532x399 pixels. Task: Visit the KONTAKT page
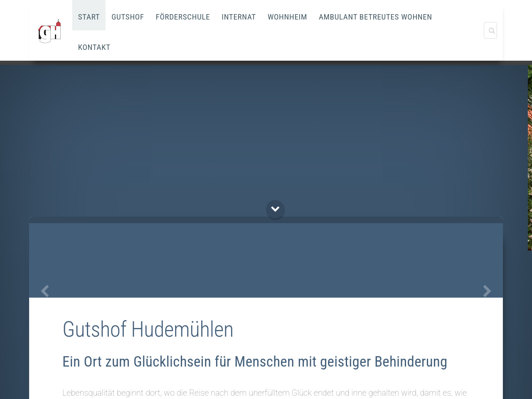tap(94, 47)
